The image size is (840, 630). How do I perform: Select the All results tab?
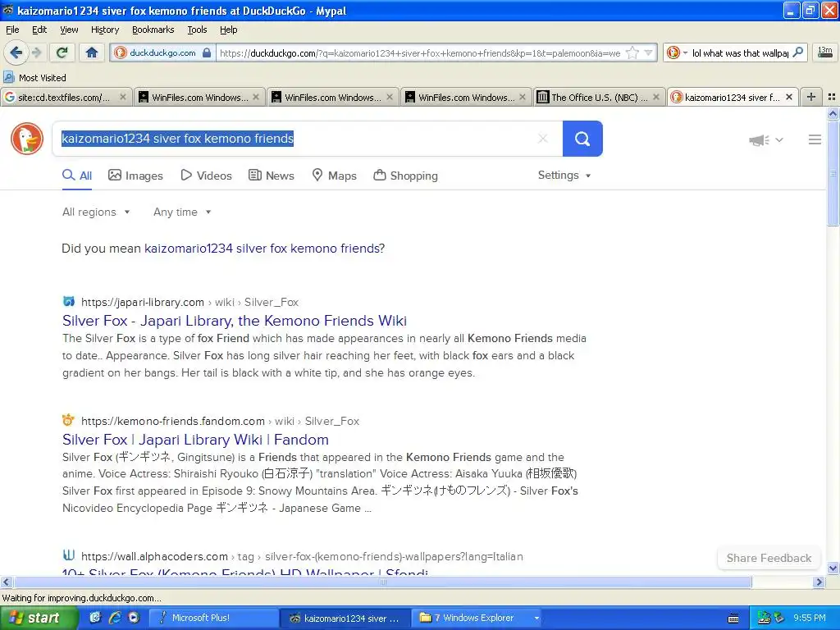[77, 176]
